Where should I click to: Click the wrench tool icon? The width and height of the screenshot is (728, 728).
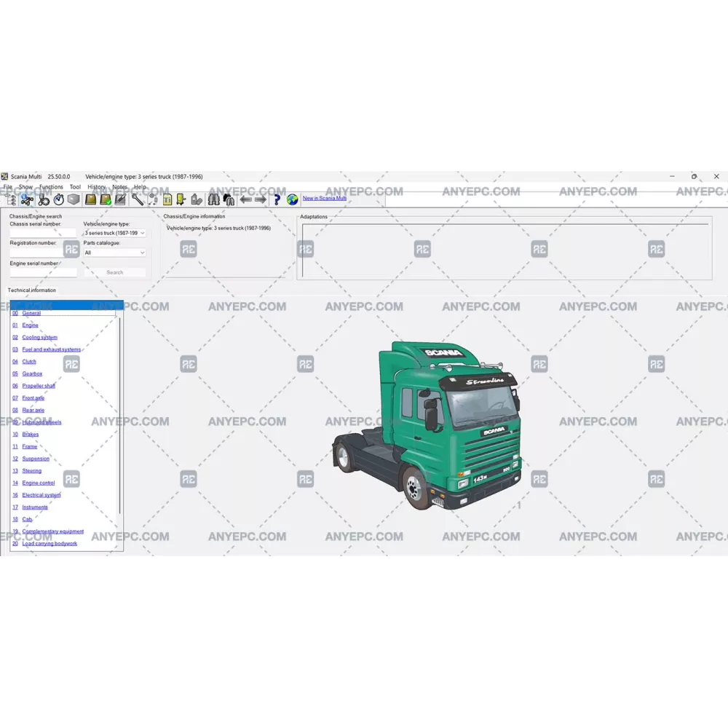click(138, 199)
